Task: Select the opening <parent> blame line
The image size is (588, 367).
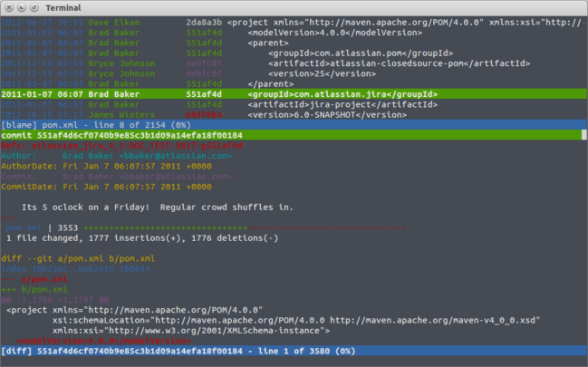Action: [294, 43]
